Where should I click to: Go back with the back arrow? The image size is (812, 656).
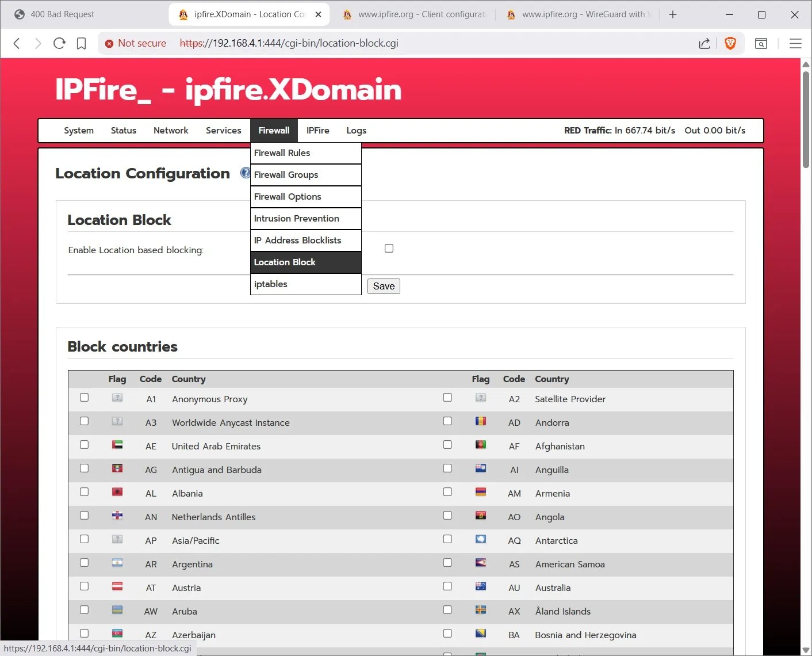tap(17, 43)
